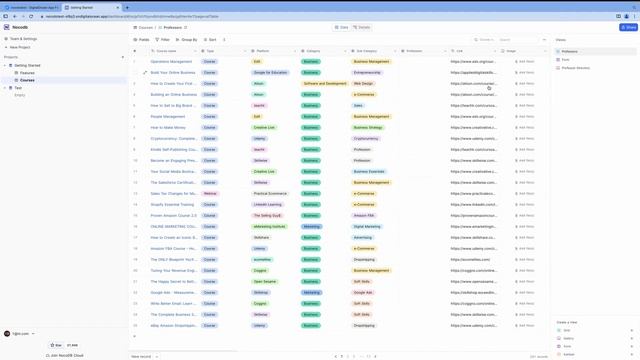The height and width of the screenshot is (360, 640).
Task: Create a new Kanban view
Action: tap(568, 354)
